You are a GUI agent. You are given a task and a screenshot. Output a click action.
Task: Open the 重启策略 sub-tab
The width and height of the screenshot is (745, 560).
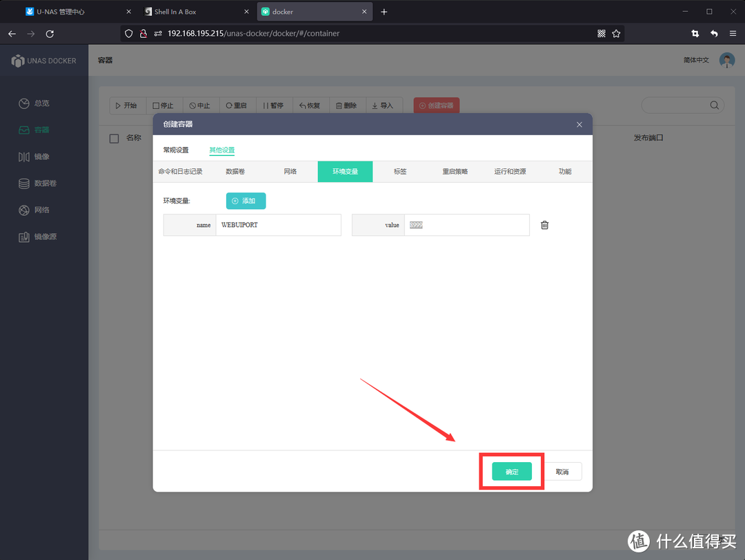coord(455,172)
